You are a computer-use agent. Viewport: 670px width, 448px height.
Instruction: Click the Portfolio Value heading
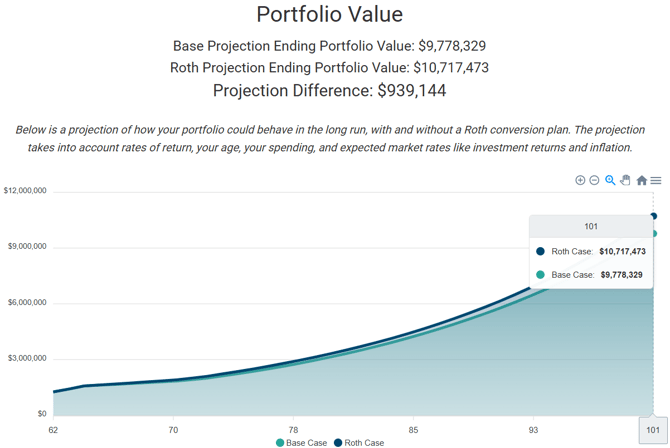(330, 14)
